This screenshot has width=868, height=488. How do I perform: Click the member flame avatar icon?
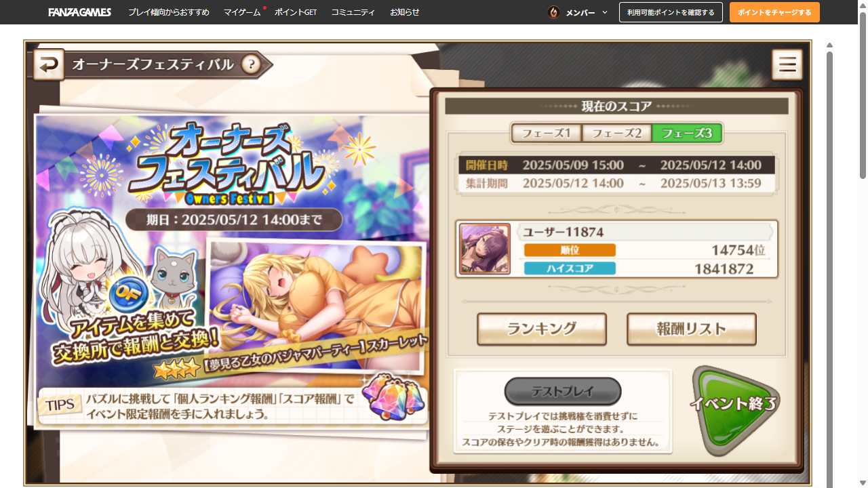click(554, 12)
